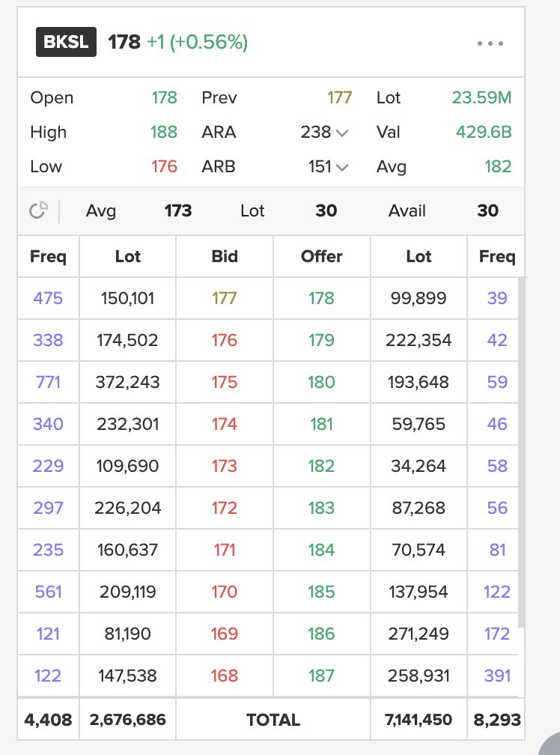Select bid price 169
The width and height of the screenshot is (560, 755).
[x=225, y=633]
